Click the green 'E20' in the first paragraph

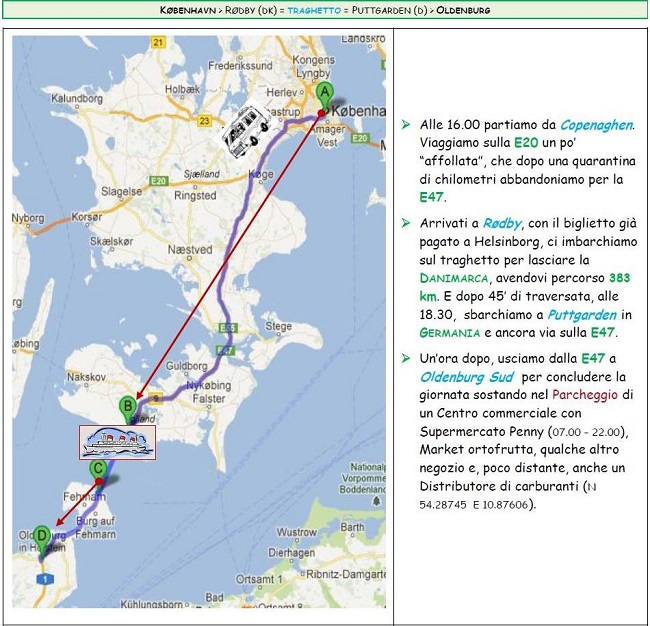[526, 143]
